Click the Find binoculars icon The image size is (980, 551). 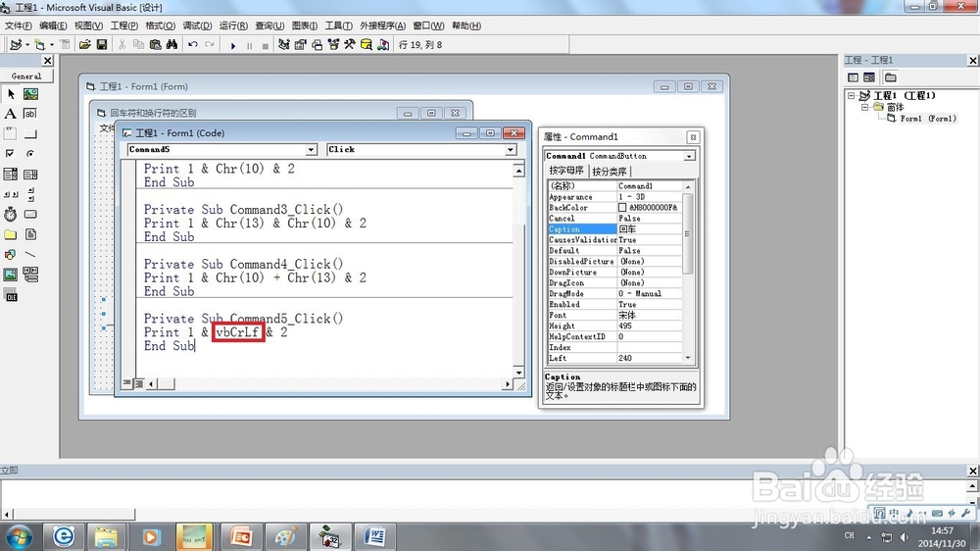tap(171, 44)
